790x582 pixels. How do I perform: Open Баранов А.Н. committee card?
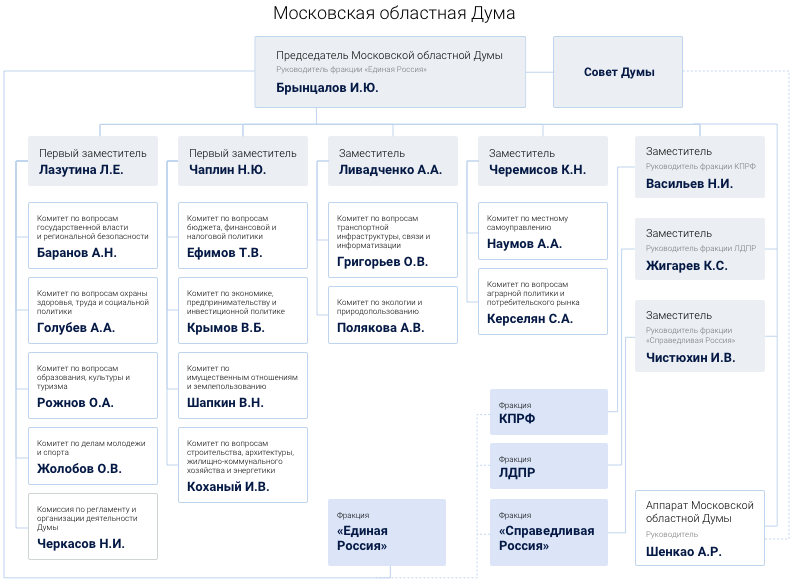point(92,235)
